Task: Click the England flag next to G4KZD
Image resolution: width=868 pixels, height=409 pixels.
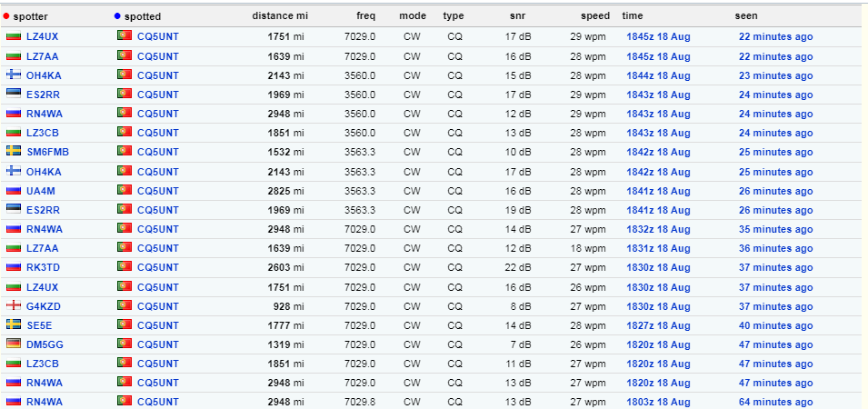Action: (14, 305)
